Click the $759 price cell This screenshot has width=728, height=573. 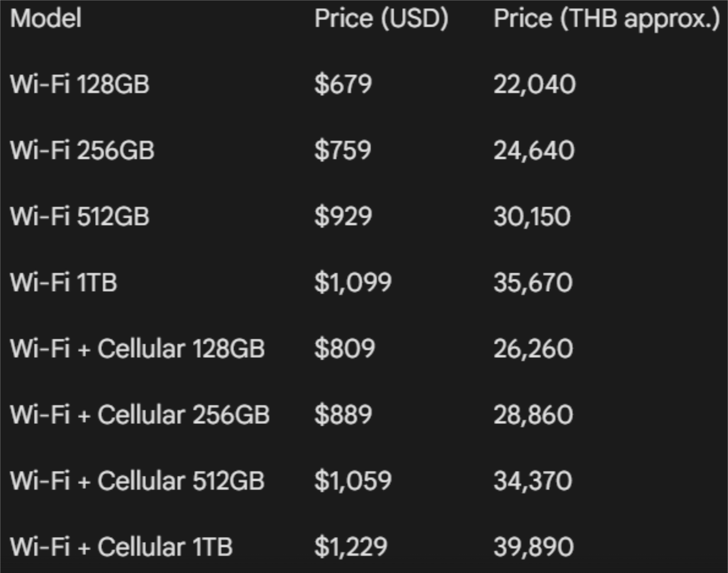tap(343, 150)
